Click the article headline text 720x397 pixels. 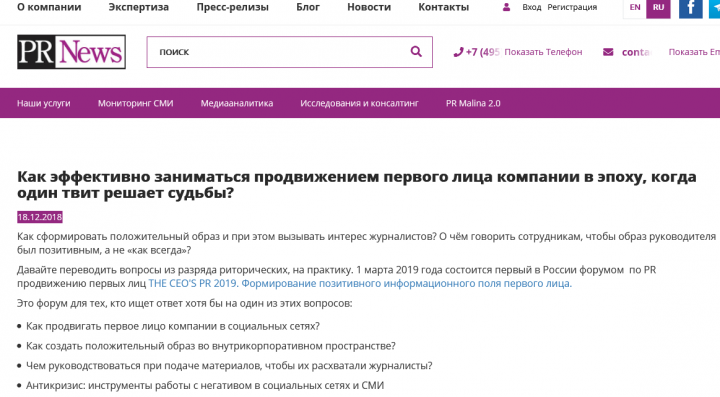357,185
